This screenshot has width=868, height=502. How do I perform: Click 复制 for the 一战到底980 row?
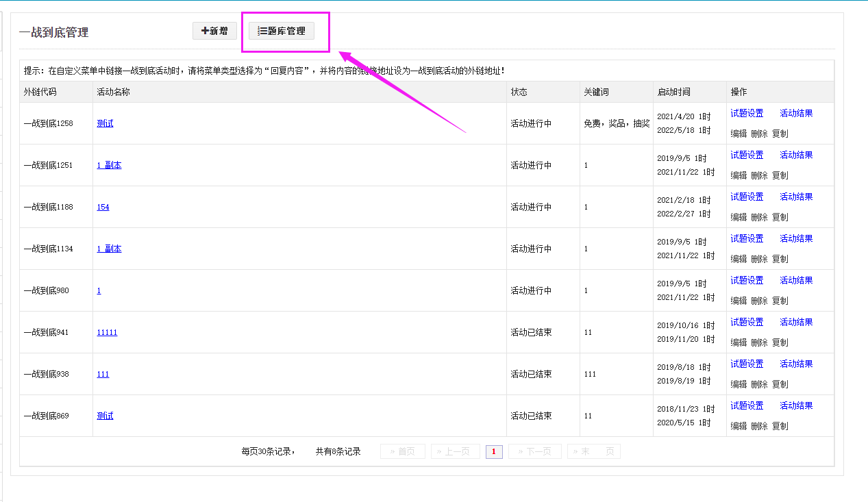[780, 301]
